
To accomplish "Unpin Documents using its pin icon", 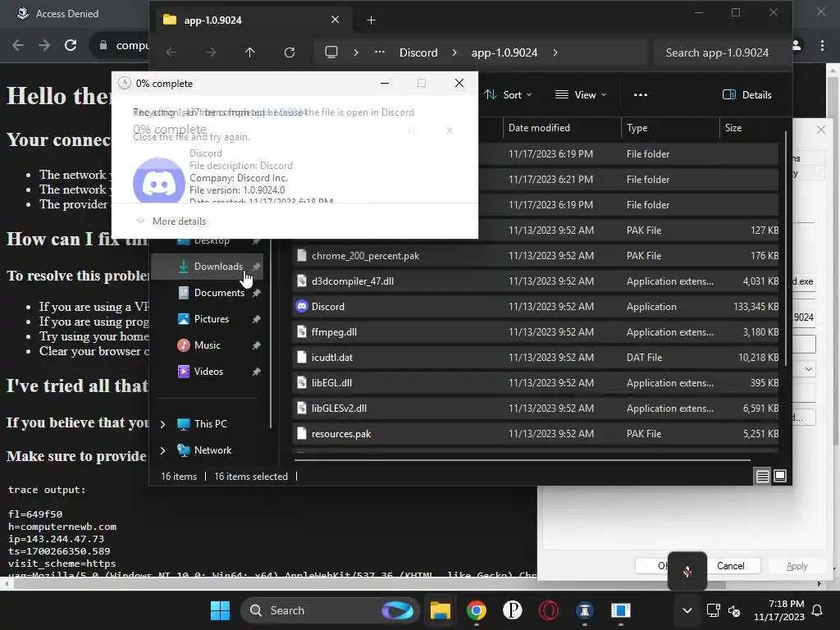I will click(x=256, y=293).
